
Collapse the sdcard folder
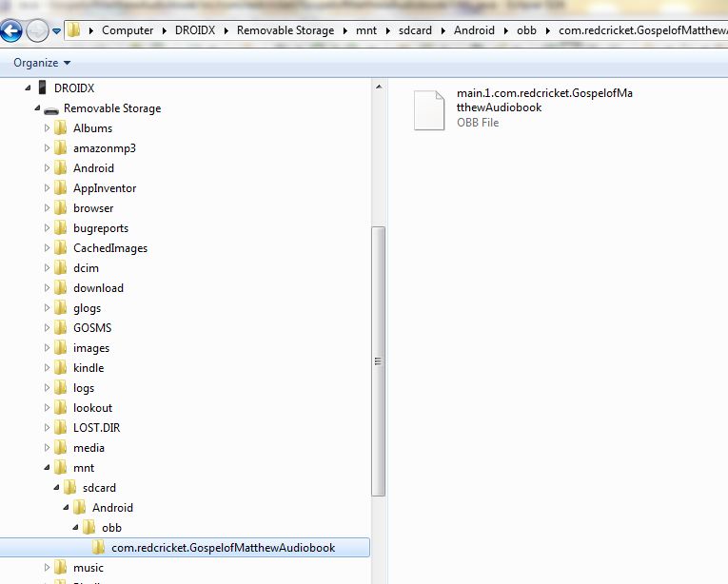pos(57,487)
